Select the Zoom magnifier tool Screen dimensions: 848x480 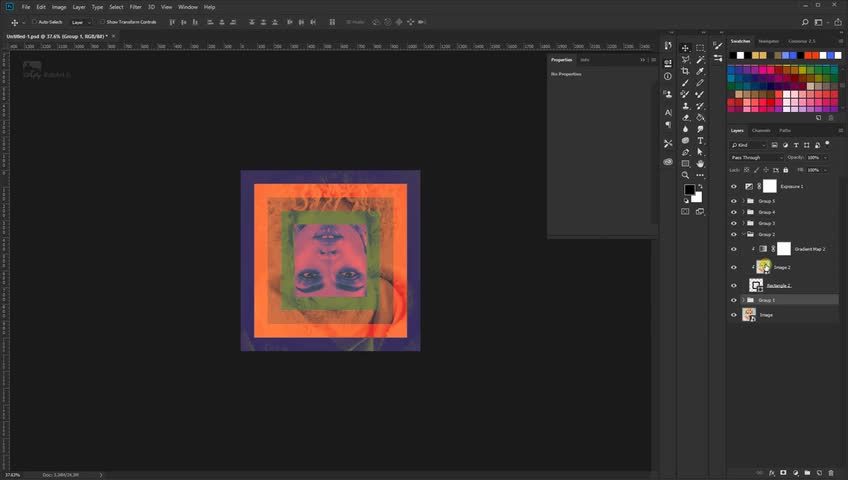click(685, 175)
